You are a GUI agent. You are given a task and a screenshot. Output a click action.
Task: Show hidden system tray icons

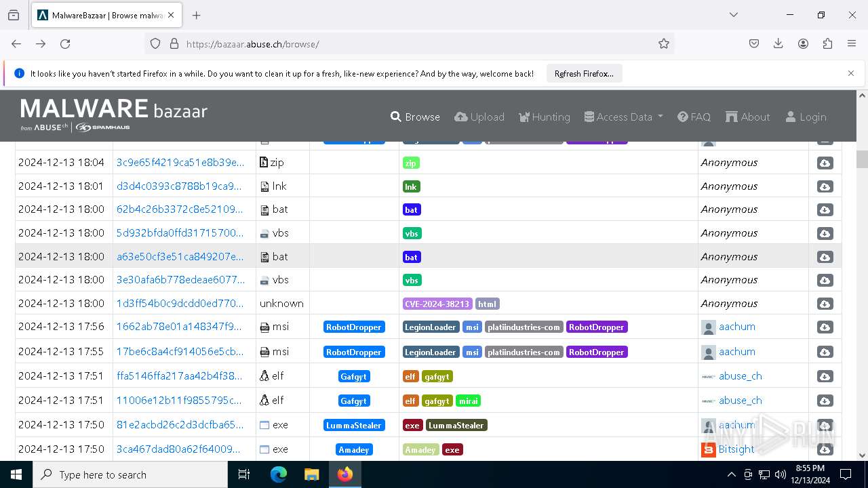(x=732, y=474)
